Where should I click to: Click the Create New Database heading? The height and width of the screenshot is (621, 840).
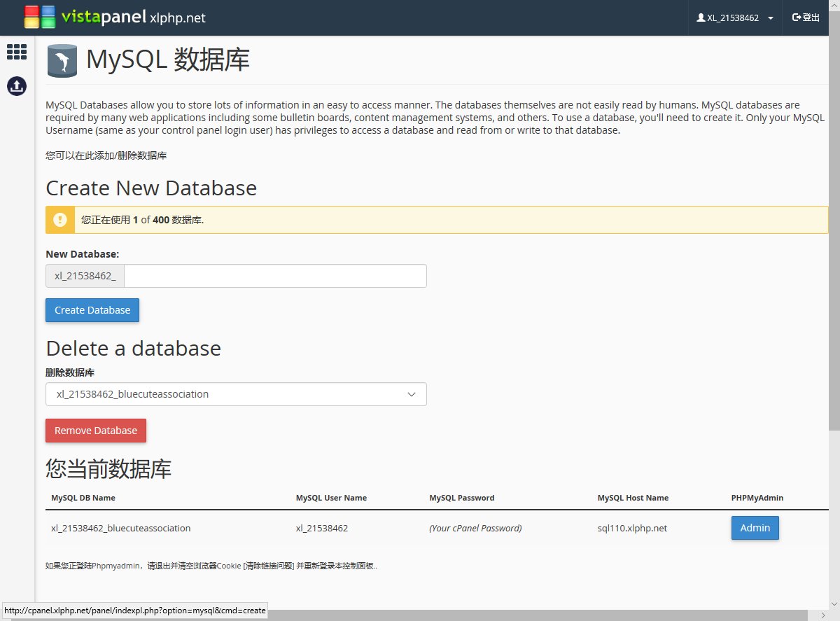pos(151,188)
